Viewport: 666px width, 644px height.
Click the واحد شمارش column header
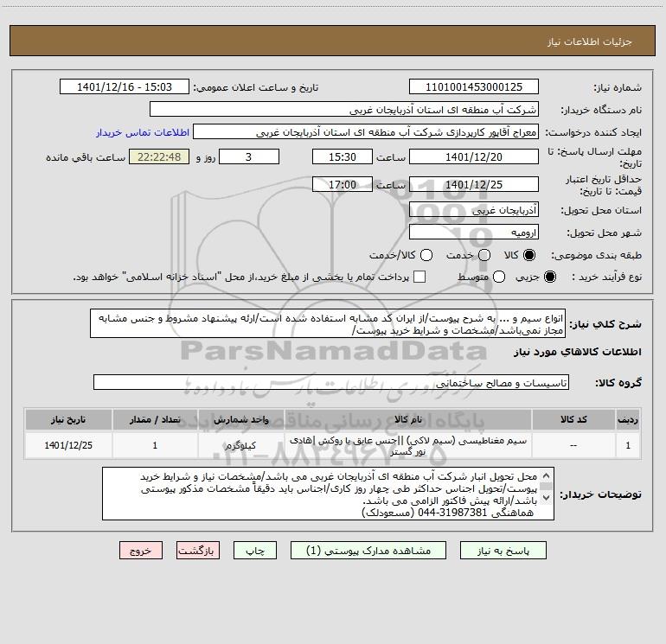(x=240, y=419)
